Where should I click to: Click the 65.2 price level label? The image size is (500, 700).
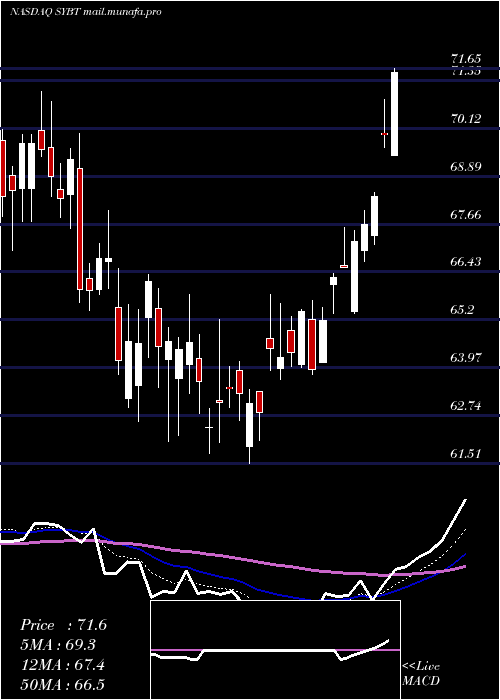coord(462,310)
